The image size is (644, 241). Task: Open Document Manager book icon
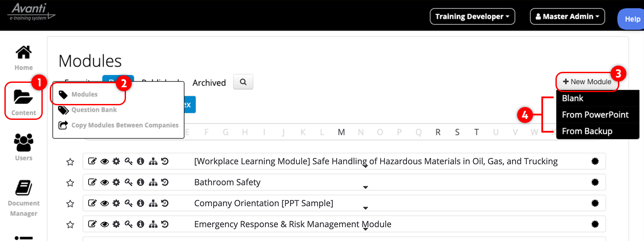coord(24,188)
